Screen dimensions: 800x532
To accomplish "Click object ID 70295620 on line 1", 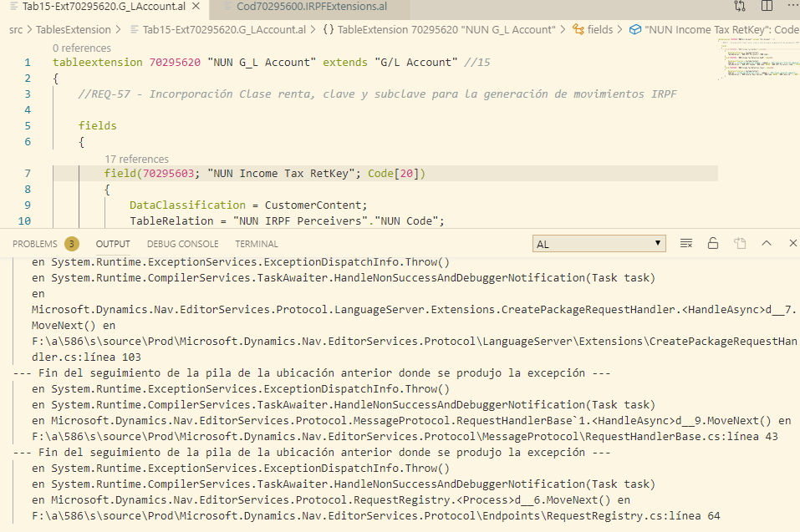I will pyautogui.click(x=175, y=62).
